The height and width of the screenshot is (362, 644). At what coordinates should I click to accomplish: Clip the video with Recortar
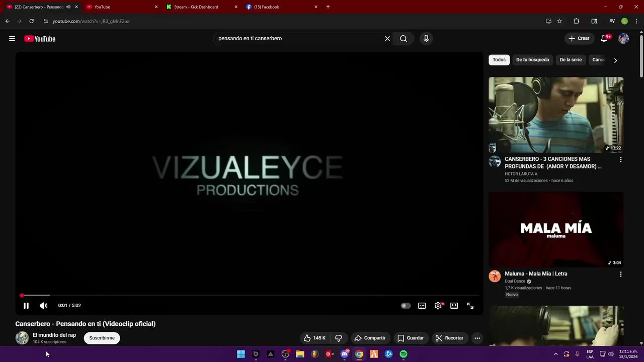(449, 338)
